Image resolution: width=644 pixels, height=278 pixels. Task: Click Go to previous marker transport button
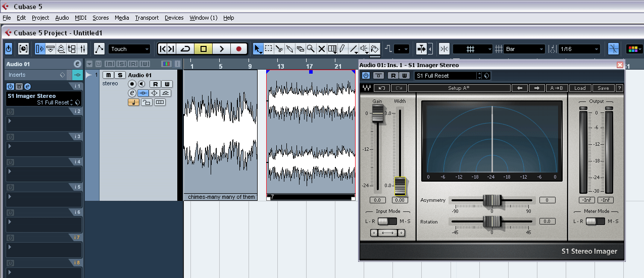pos(162,49)
